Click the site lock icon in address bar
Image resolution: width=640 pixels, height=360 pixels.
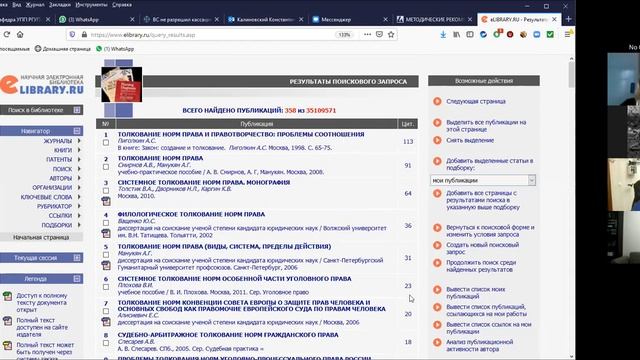pyautogui.click(x=84, y=35)
